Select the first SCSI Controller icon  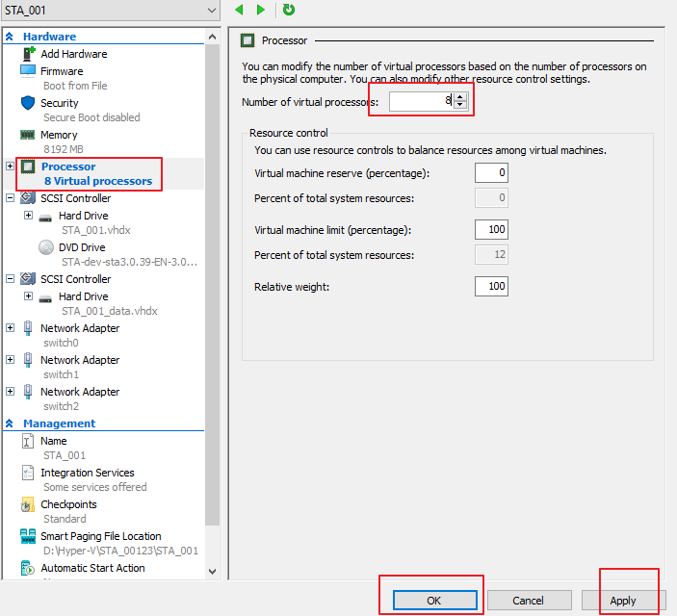pyautogui.click(x=28, y=197)
